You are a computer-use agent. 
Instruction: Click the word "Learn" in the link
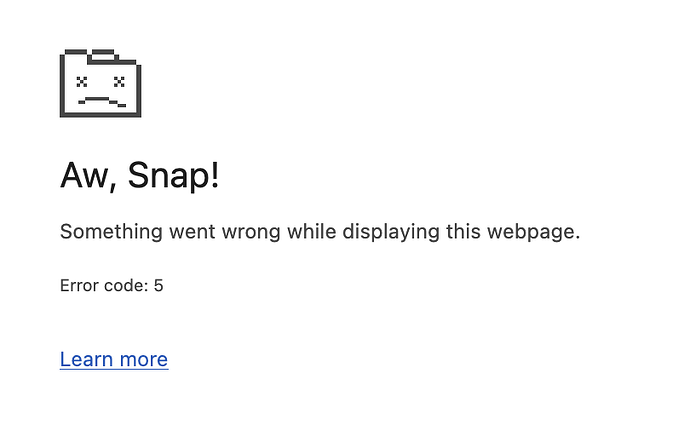tap(86, 359)
